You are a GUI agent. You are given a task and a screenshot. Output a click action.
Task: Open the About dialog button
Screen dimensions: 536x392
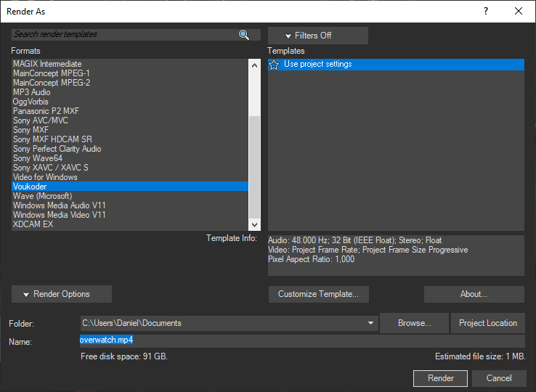click(x=474, y=294)
